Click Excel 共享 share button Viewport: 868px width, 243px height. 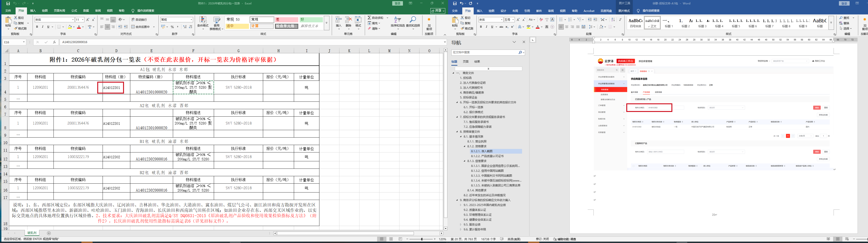point(438,11)
